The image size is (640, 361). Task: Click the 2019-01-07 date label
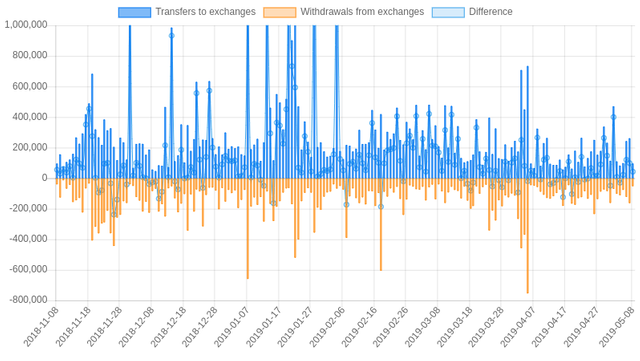(231, 327)
